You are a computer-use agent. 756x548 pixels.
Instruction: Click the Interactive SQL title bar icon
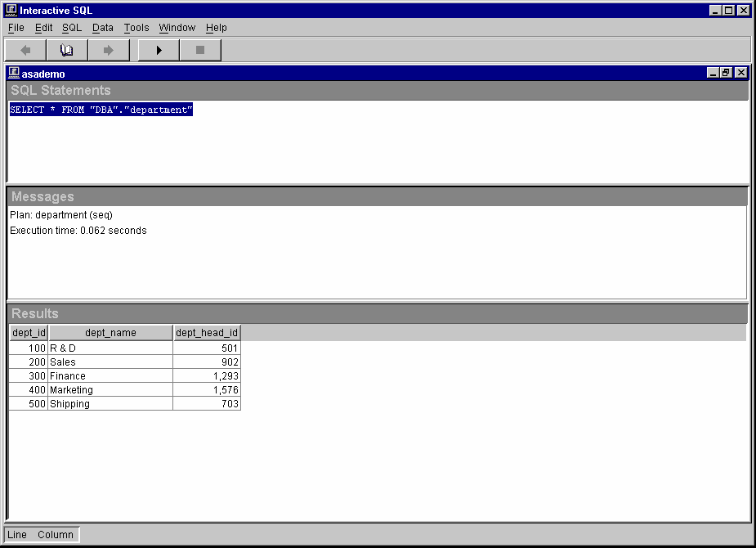(x=11, y=10)
